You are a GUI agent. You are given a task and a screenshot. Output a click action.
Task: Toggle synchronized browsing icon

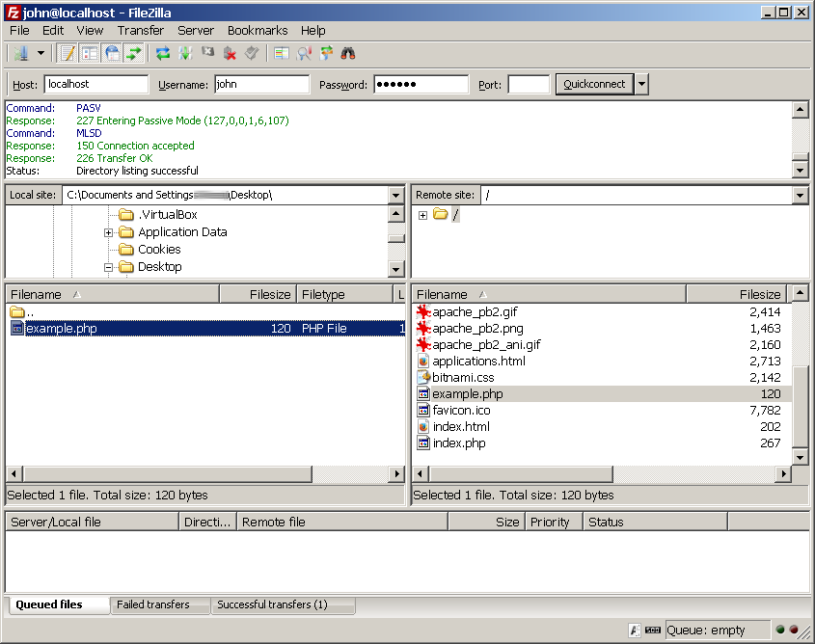click(x=326, y=53)
